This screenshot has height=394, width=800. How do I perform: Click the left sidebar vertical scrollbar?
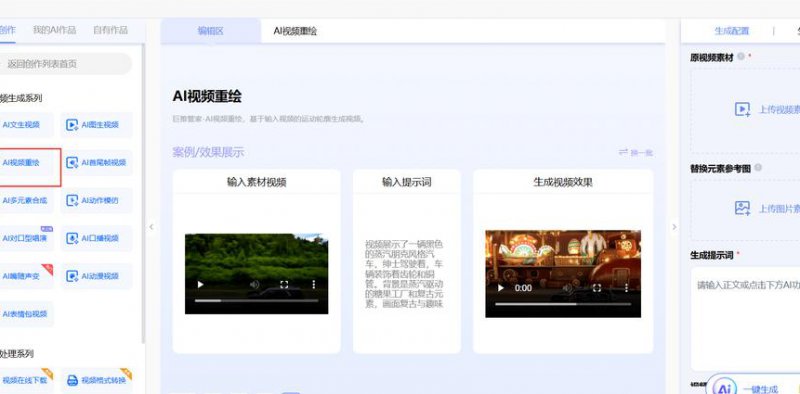143,193
